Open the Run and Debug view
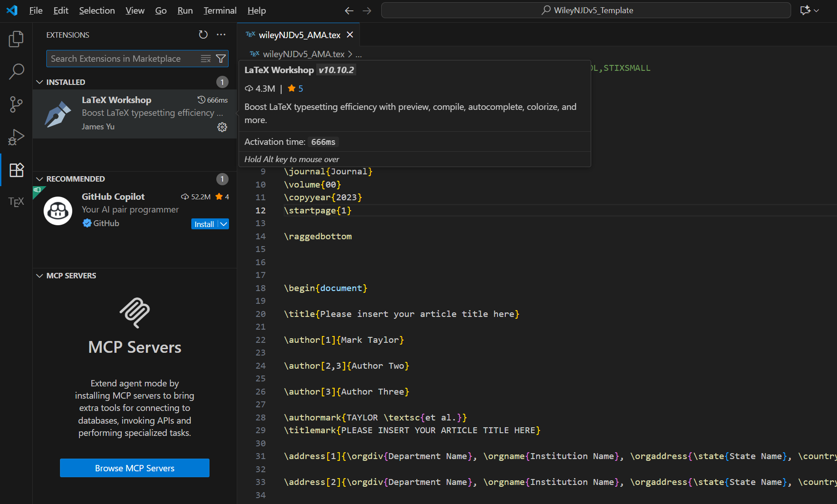This screenshot has height=504, width=837. 16,137
